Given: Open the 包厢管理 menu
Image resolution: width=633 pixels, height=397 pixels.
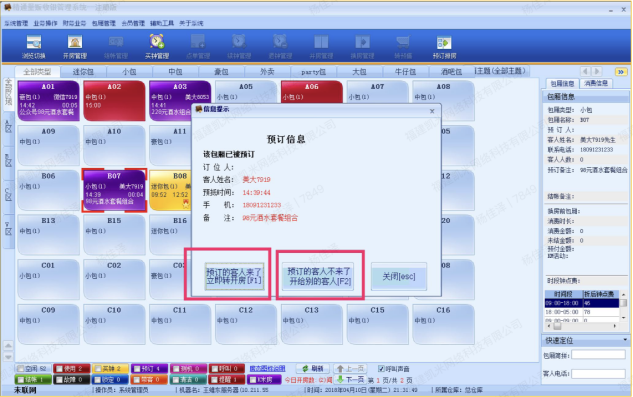Looking at the screenshot, I should click(104, 23).
